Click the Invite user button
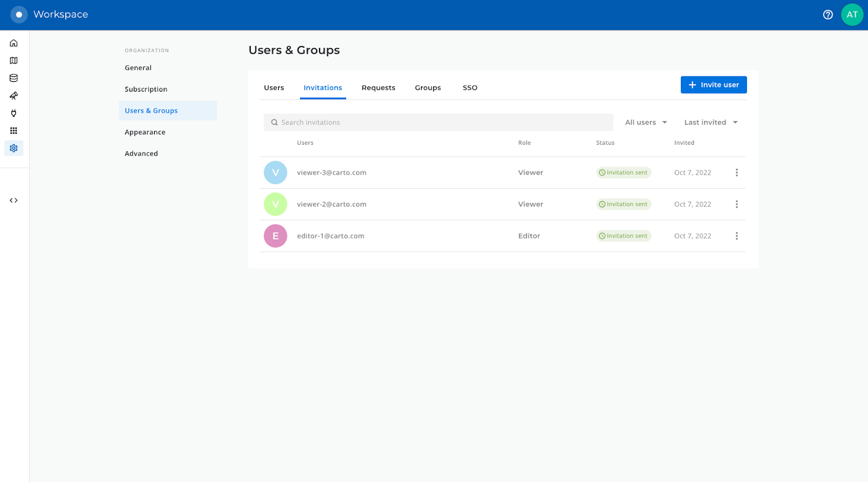The width and height of the screenshot is (868, 482). tap(713, 85)
